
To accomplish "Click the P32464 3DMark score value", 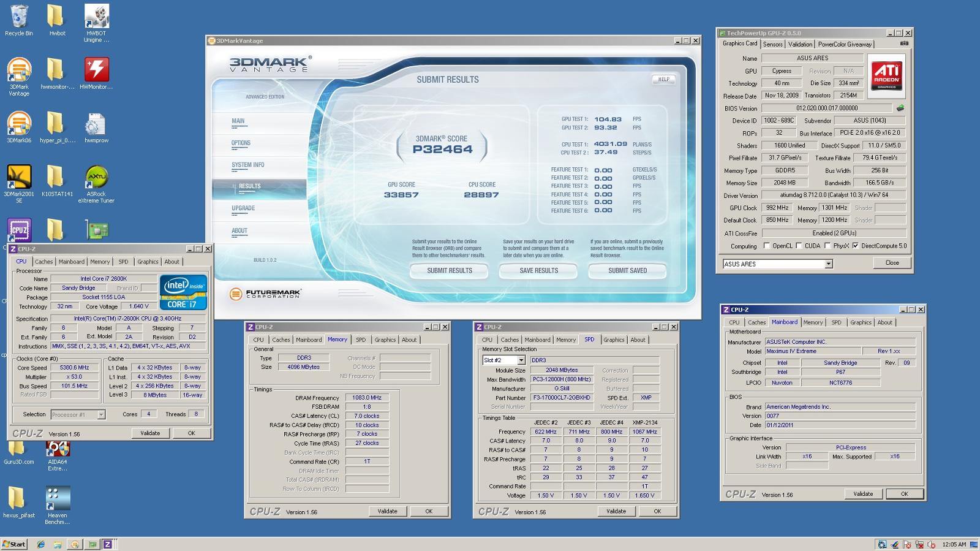I will pyautogui.click(x=442, y=149).
